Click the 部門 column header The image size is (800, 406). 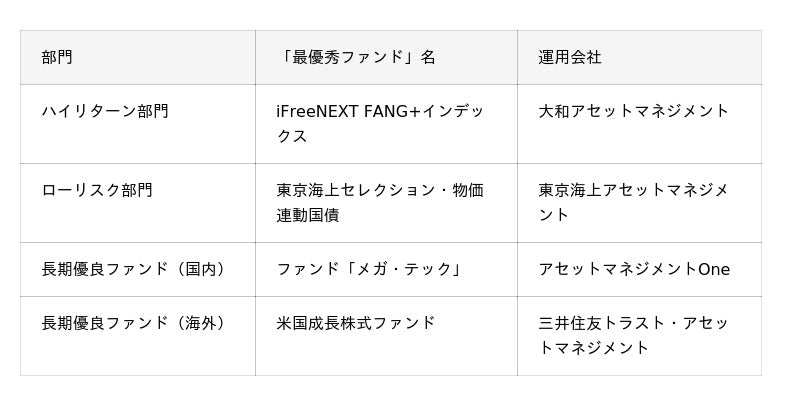[57, 58]
